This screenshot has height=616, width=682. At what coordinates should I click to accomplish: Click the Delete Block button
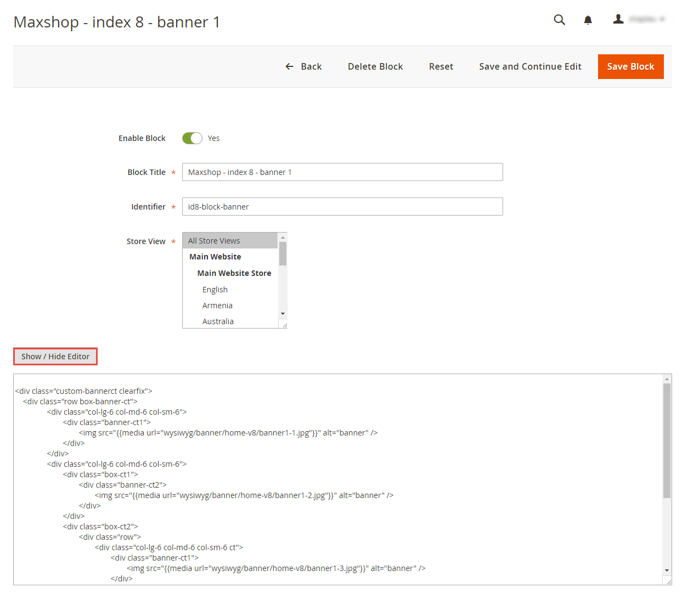375,66
